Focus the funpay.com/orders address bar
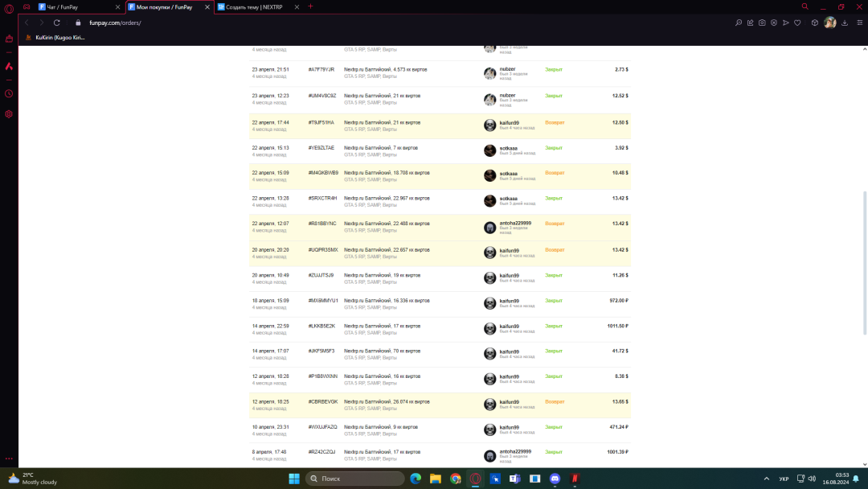 click(x=115, y=23)
